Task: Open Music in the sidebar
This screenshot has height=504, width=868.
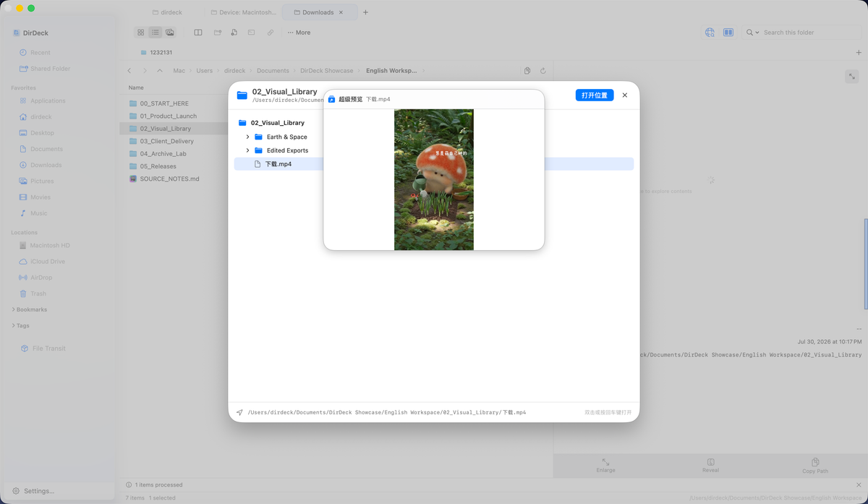Action: pyautogui.click(x=39, y=213)
